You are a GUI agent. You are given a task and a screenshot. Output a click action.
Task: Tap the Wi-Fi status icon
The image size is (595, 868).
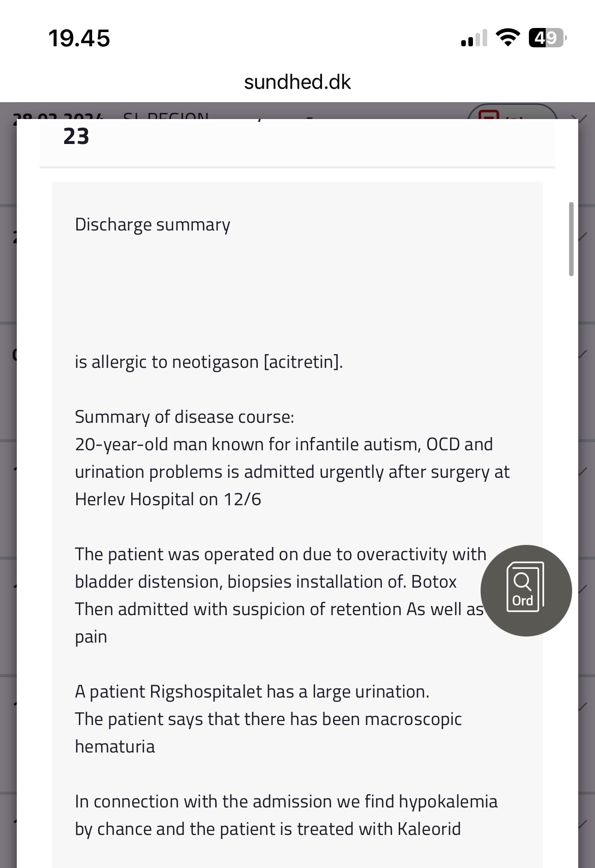point(507,38)
